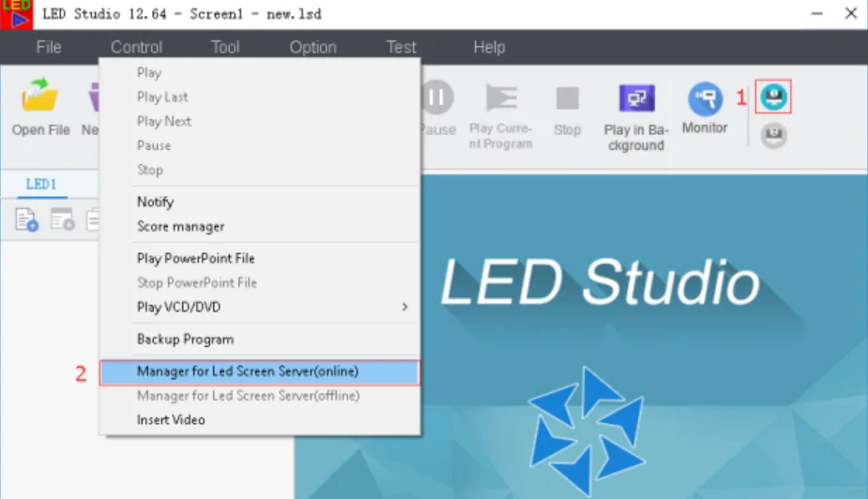868x499 pixels.
Task: Click the new program page icon with plus
Action: click(x=26, y=219)
